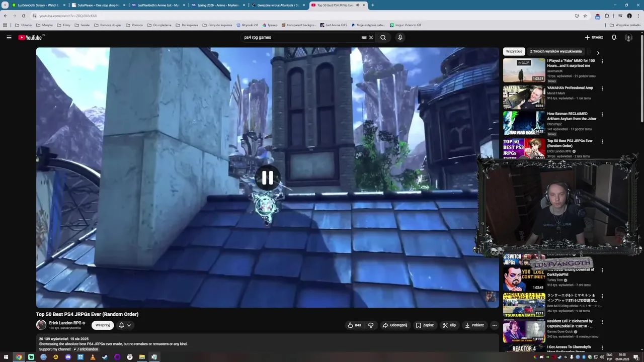Share video via Udostępnij button

pos(394,325)
